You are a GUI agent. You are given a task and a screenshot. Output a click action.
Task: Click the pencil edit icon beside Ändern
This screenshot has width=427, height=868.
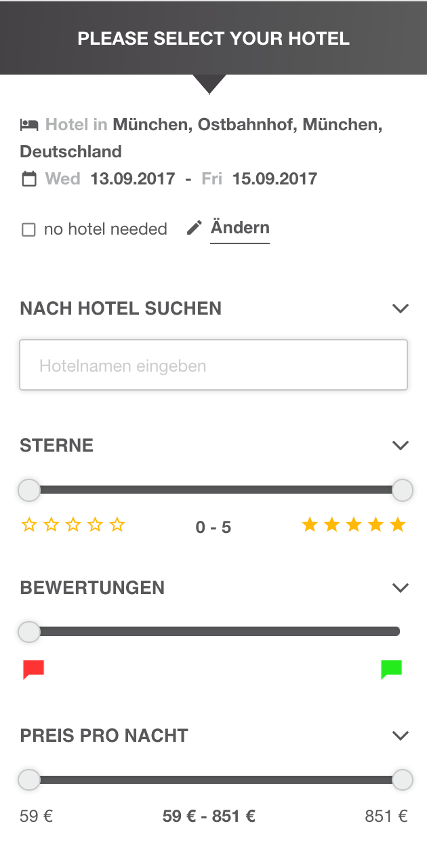point(195,227)
